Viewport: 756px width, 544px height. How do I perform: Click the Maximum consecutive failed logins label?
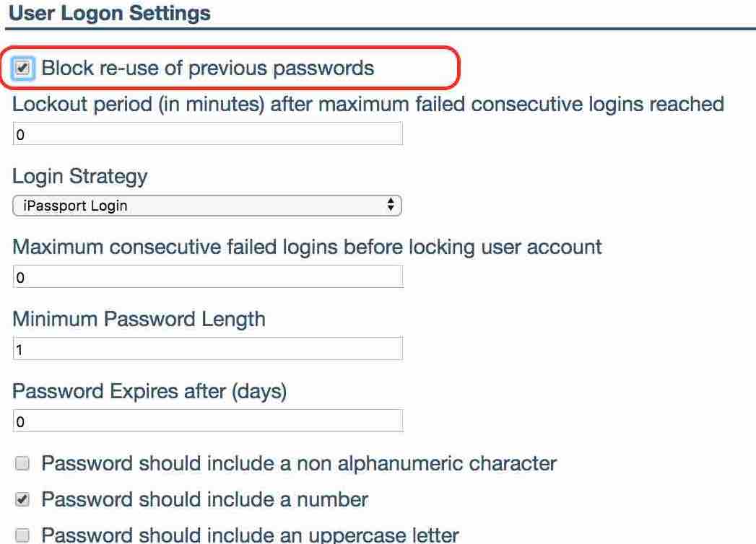(x=307, y=247)
